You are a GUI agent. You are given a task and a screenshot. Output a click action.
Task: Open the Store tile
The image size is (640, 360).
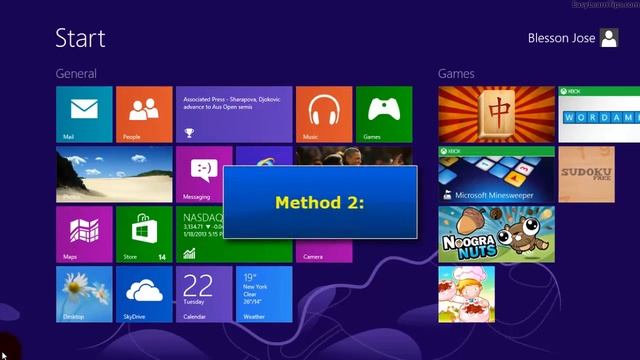(x=144, y=234)
